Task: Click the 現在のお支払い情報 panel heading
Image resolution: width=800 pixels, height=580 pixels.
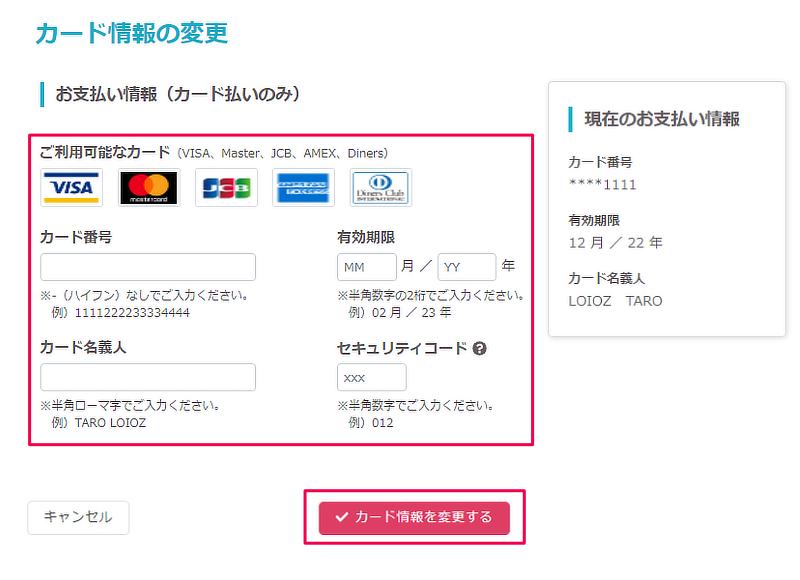Action: [x=662, y=119]
